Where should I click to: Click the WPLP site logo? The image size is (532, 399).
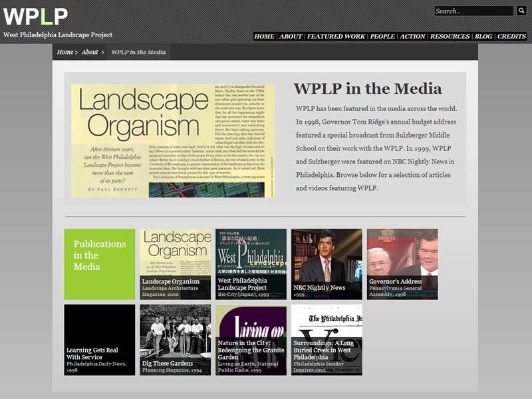36,16
